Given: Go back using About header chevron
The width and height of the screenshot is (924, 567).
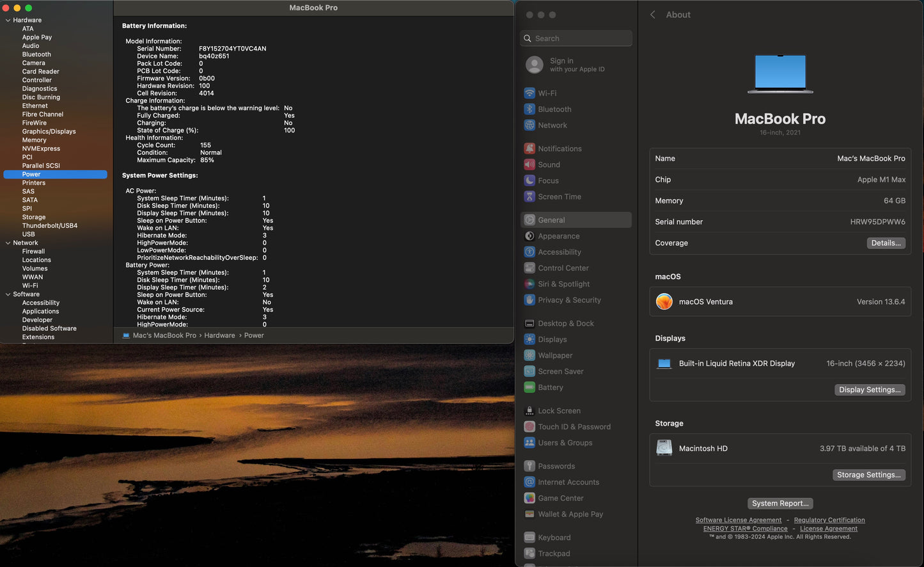Looking at the screenshot, I should [x=653, y=15].
